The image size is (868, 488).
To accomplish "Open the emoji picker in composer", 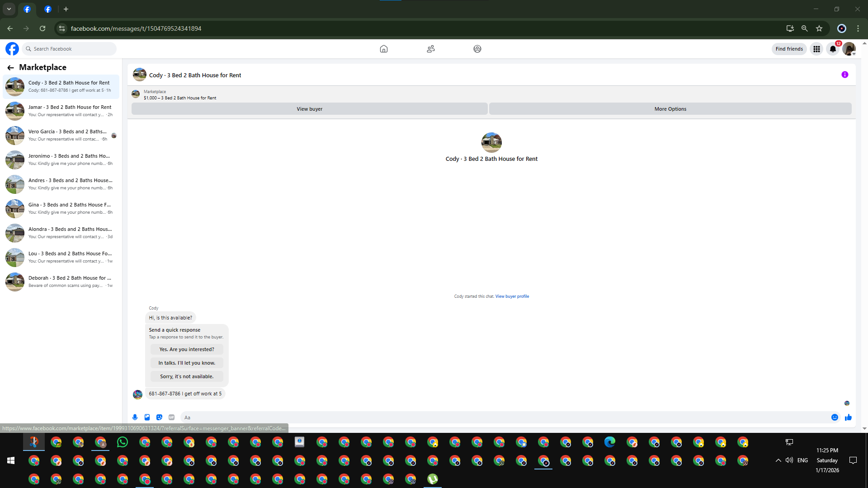I will tap(835, 418).
